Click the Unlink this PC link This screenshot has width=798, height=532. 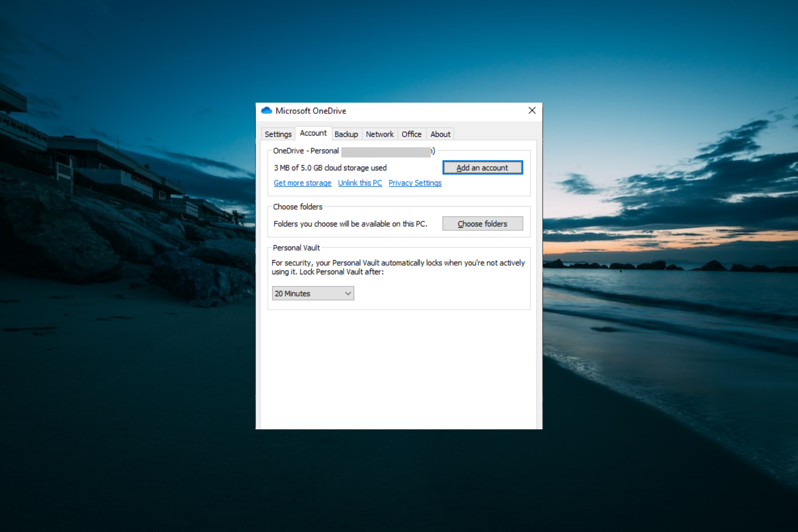point(360,183)
